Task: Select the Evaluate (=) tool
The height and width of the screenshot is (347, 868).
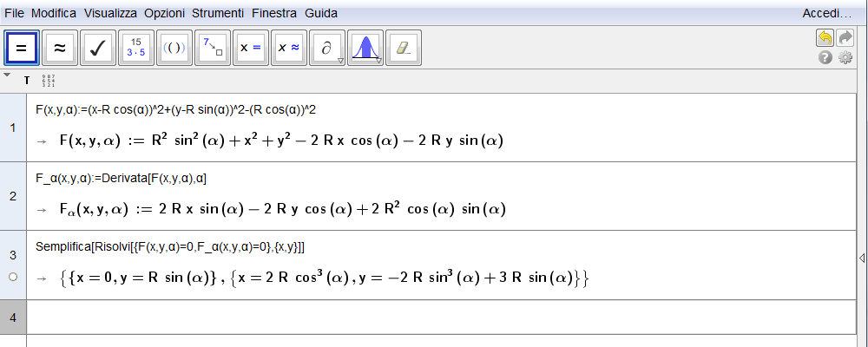Action: (x=23, y=48)
